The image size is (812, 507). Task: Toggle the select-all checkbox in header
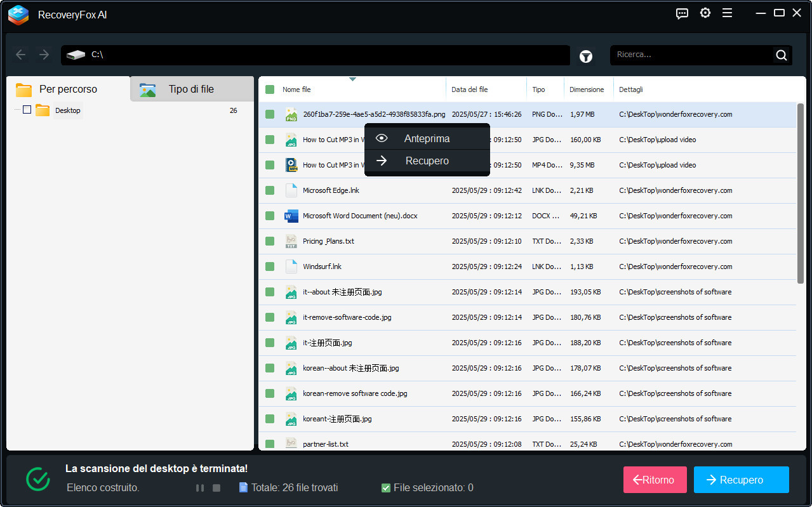click(x=270, y=89)
